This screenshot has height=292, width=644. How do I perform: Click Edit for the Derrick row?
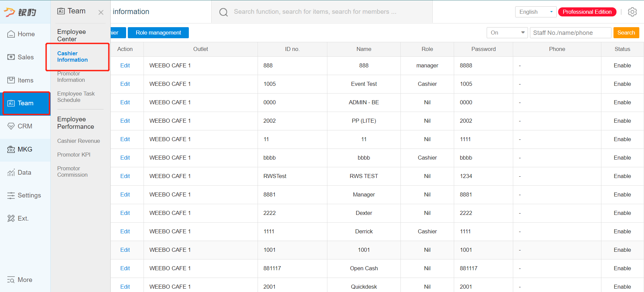[x=125, y=231]
